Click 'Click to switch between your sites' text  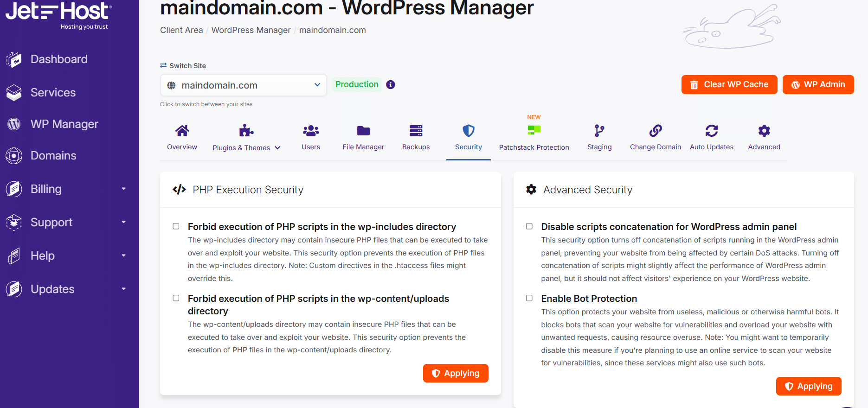[x=206, y=104]
